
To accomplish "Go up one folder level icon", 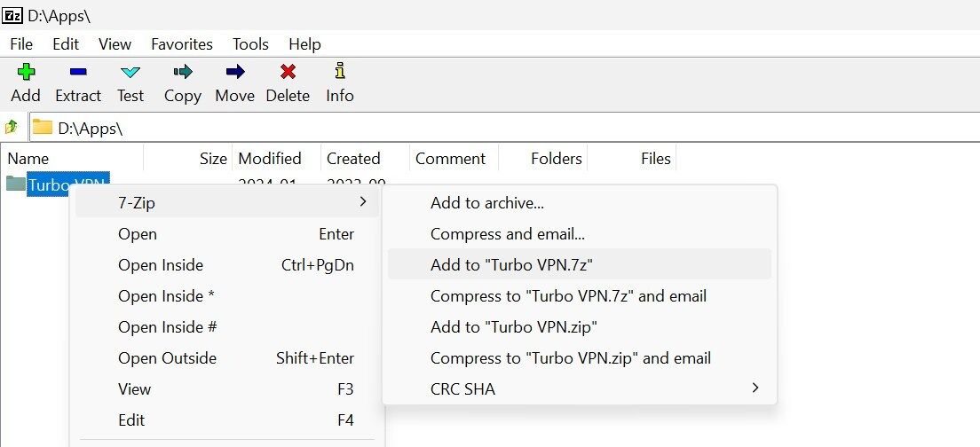I will click(x=12, y=128).
